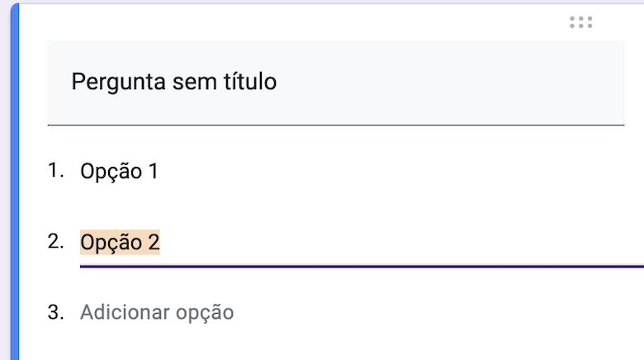The height and width of the screenshot is (360, 644).
Task: Click 'Adicionar opção' to add an option
Action: pyautogui.click(x=157, y=312)
